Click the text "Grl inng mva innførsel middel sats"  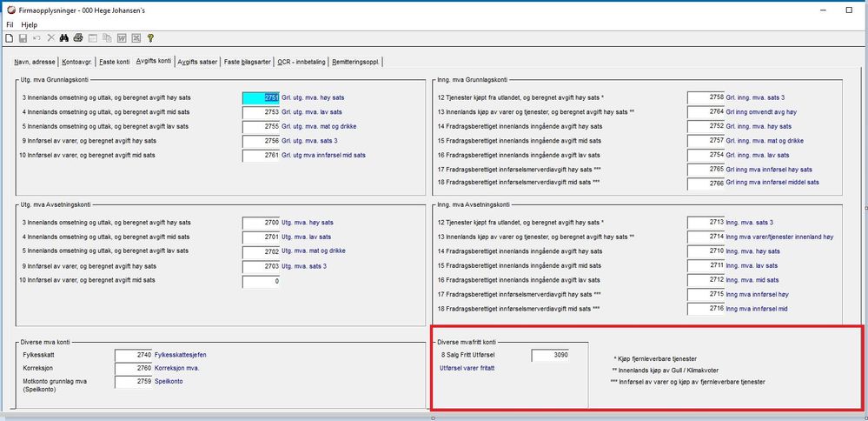pyautogui.click(x=772, y=183)
